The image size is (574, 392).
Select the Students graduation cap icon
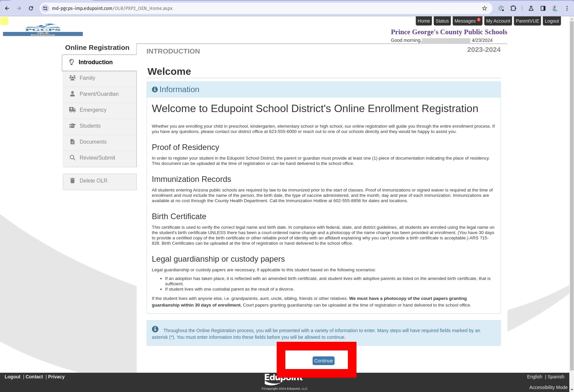click(x=72, y=126)
